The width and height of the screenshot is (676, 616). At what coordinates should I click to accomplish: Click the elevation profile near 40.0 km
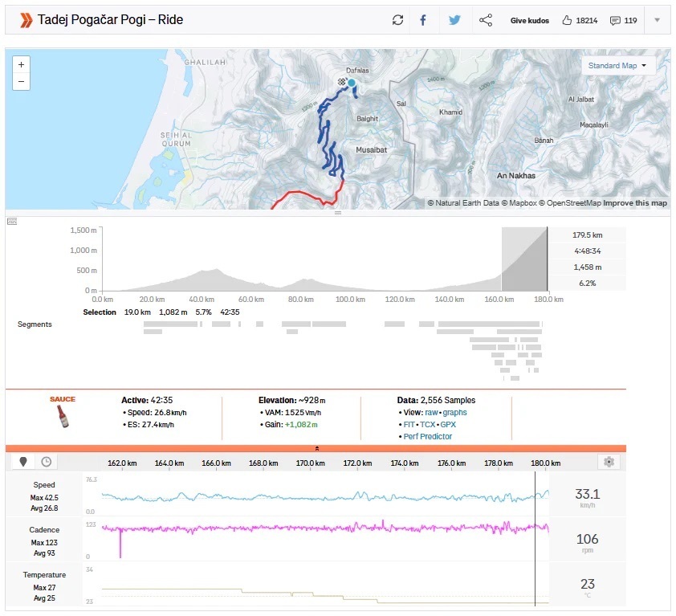[202, 280]
